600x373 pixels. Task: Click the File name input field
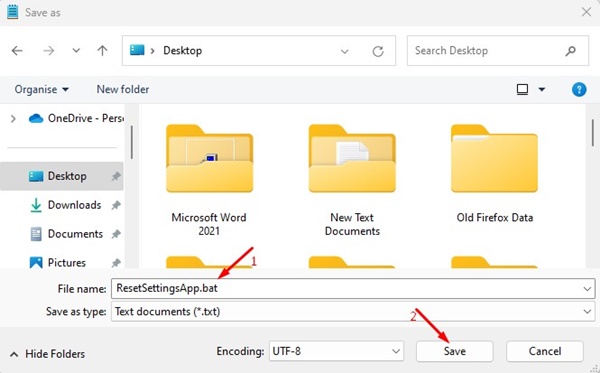point(353,288)
